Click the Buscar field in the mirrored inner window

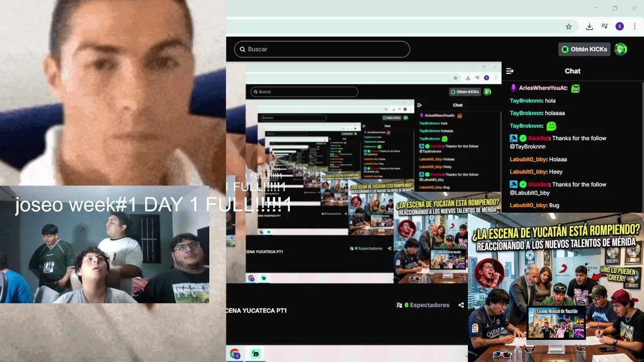click(x=304, y=92)
